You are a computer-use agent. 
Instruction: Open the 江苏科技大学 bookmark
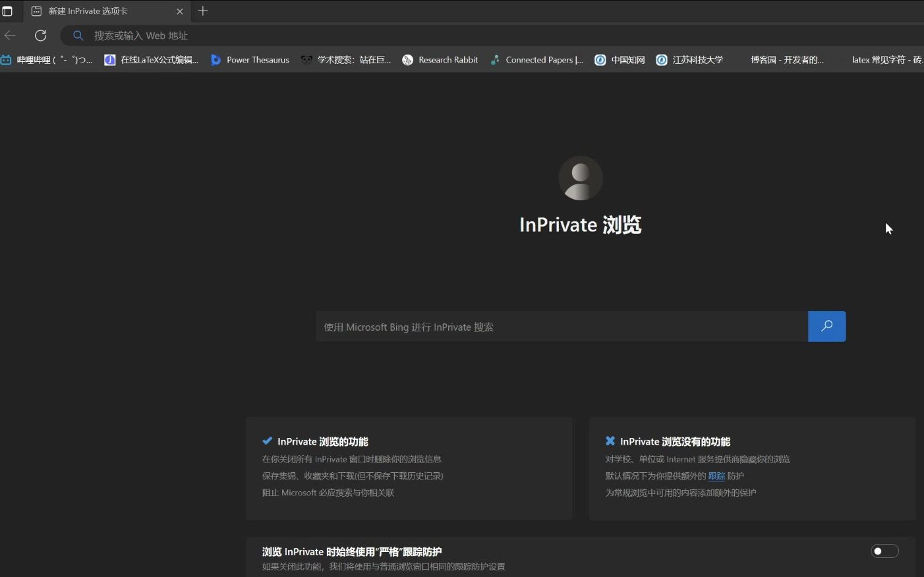tap(689, 60)
